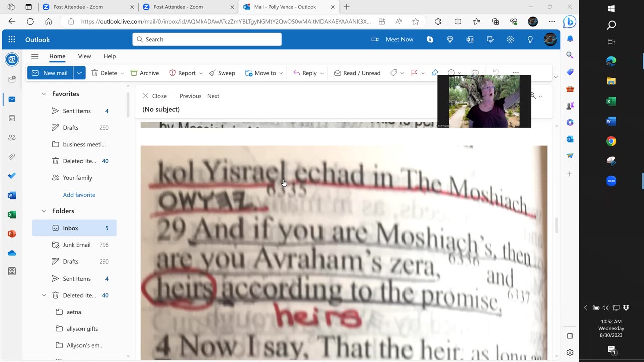The height and width of the screenshot is (362, 644).
Task: Open a new browser tab
Action: pos(346,7)
